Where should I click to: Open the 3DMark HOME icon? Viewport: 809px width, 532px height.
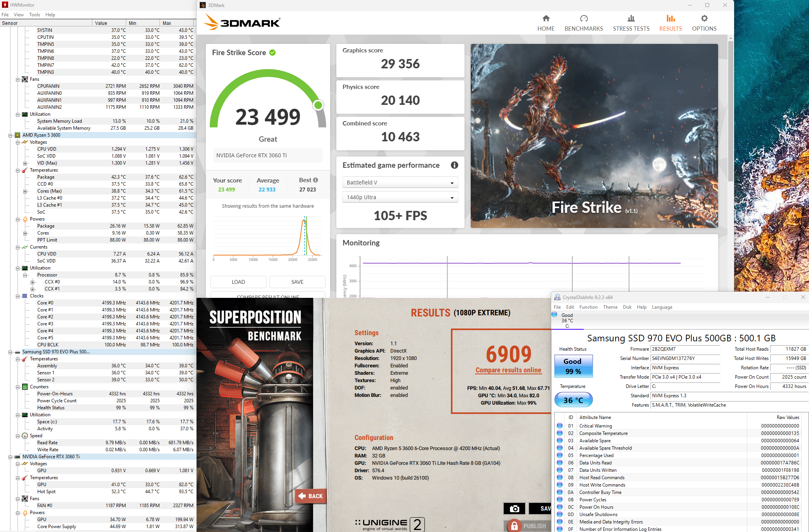[546, 18]
